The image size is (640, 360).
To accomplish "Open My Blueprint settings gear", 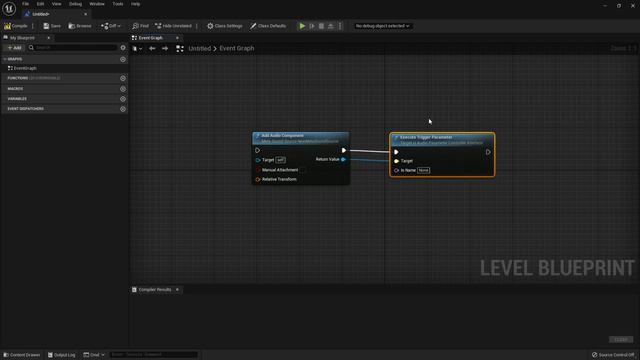I will [x=123, y=48].
